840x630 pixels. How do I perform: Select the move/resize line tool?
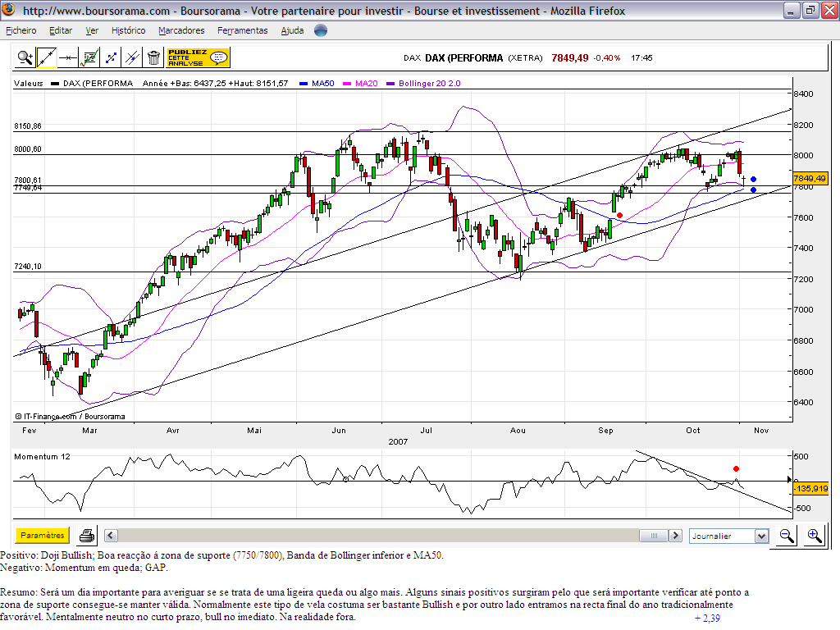point(111,57)
